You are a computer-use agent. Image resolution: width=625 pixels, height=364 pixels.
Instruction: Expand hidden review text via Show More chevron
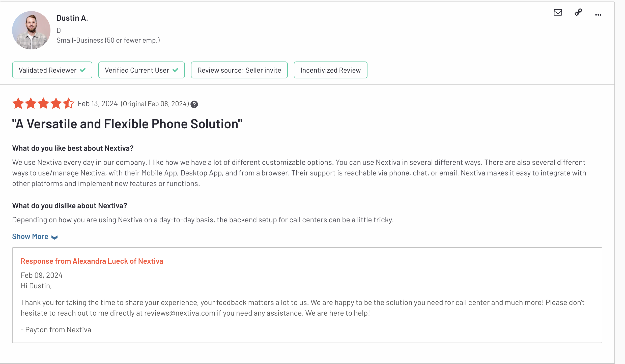coord(54,237)
